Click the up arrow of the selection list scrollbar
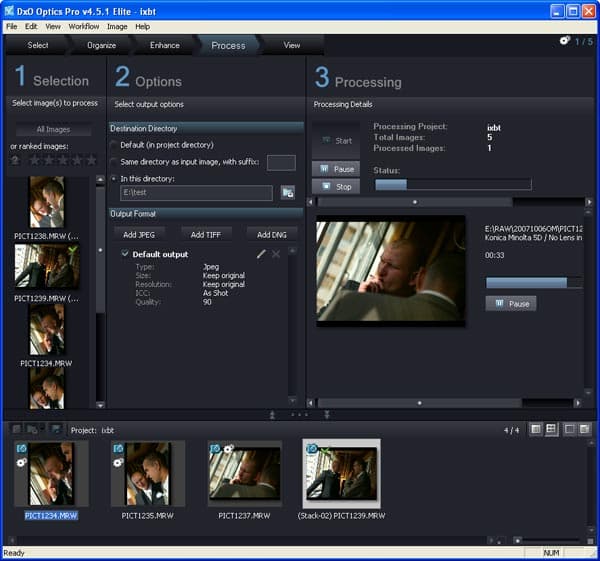Screen dimensions: 600x561 click(x=100, y=179)
